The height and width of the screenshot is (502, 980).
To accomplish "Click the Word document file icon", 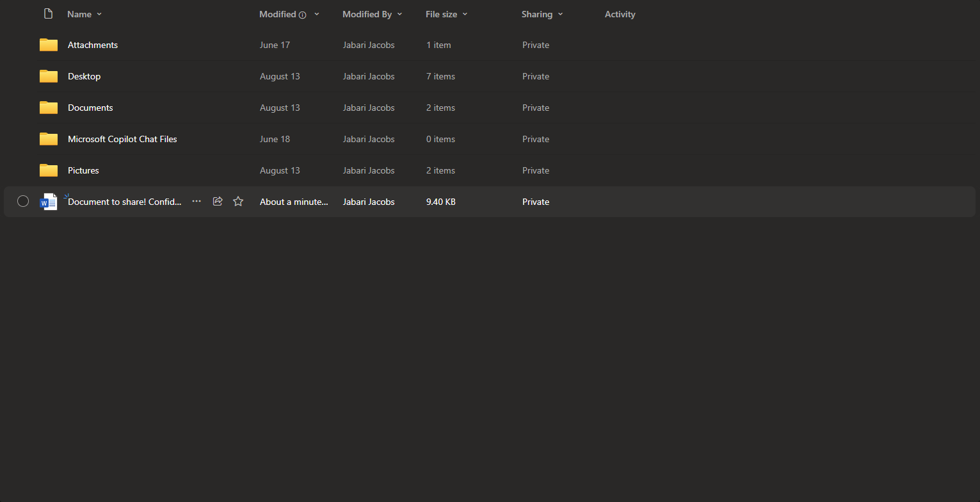I will pos(49,202).
